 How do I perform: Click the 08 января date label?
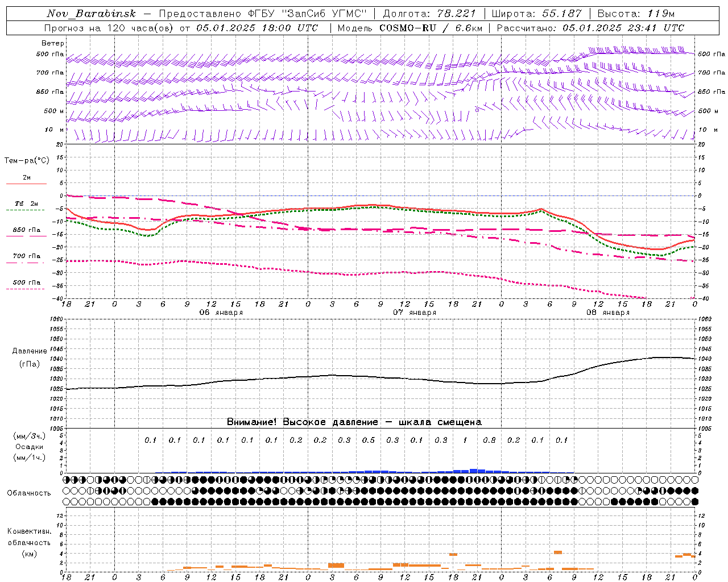[608, 313]
